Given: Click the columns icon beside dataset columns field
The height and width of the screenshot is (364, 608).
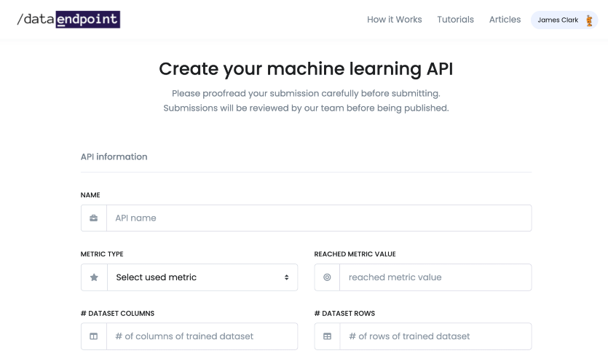Looking at the screenshot, I should point(93,336).
